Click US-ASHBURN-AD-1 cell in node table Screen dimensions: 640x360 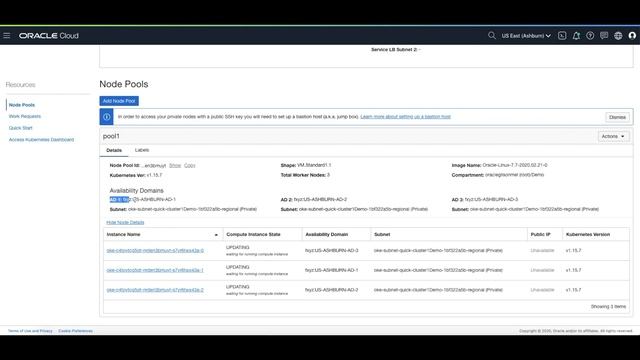(331, 270)
